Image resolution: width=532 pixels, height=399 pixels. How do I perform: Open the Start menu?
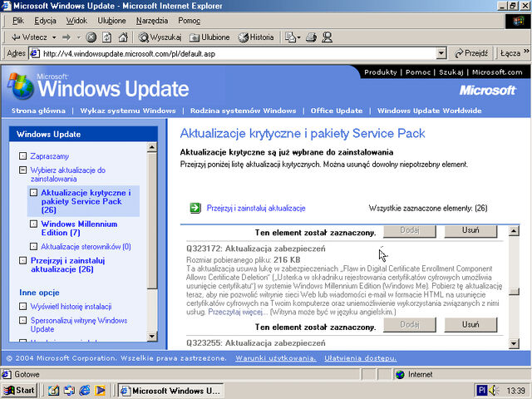click(x=19, y=391)
